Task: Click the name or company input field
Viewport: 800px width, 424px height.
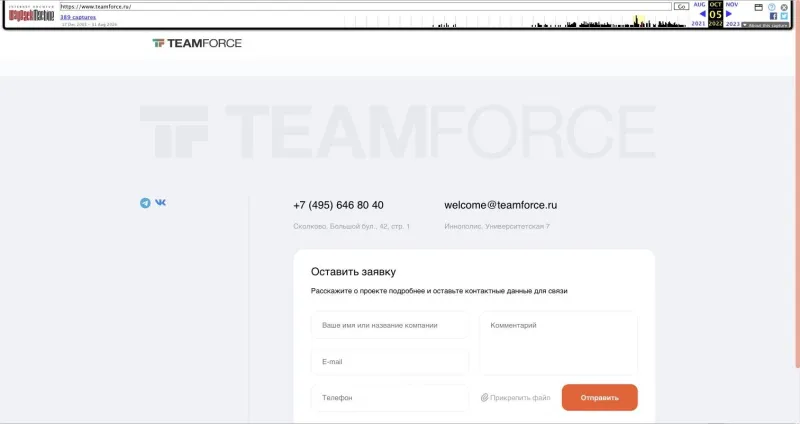Action: [390, 325]
